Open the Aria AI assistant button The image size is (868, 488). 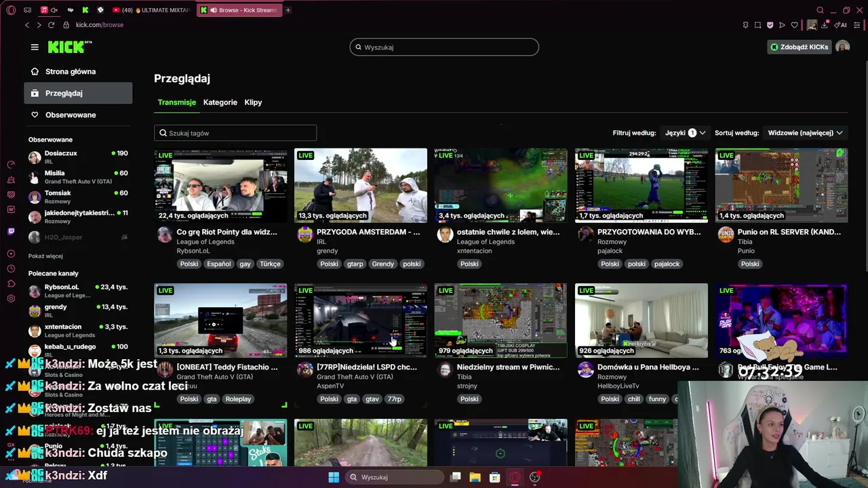click(841, 25)
